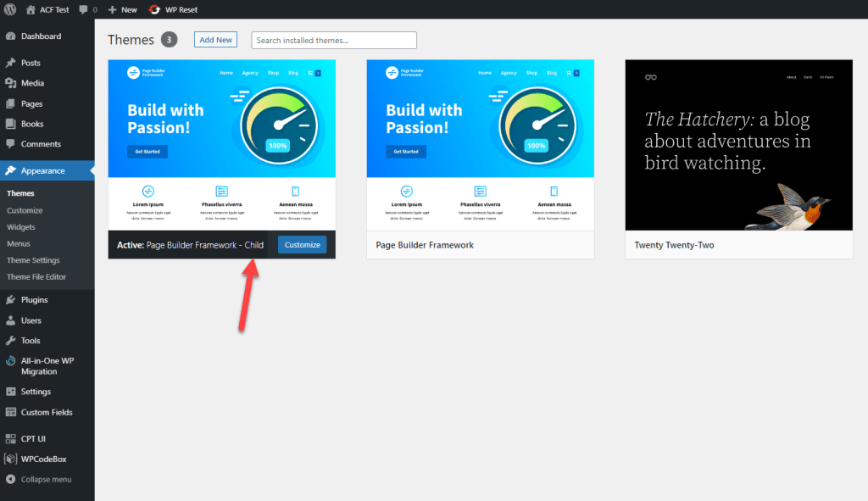The height and width of the screenshot is (501, 868).
Task: Open the Comments menu label in sidebar
Action: (x=41, y=144)
